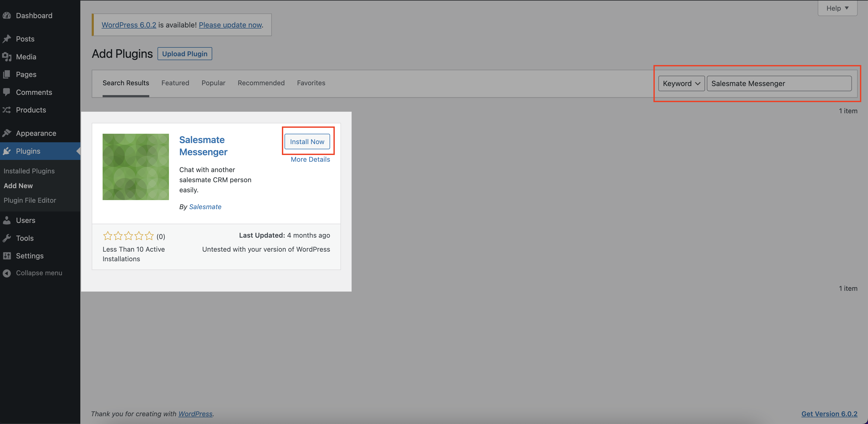Open the Media library icon
This screenshot has height=424, width=868.
point(8,56)
